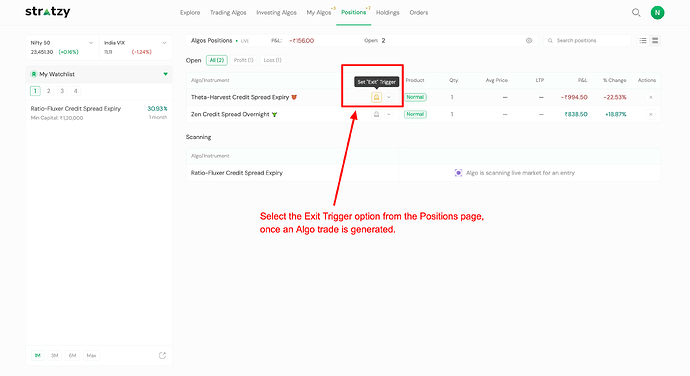This screenshot has width=690, height=376.
Task: Go to Orders tab
Action: click(418, 12)
